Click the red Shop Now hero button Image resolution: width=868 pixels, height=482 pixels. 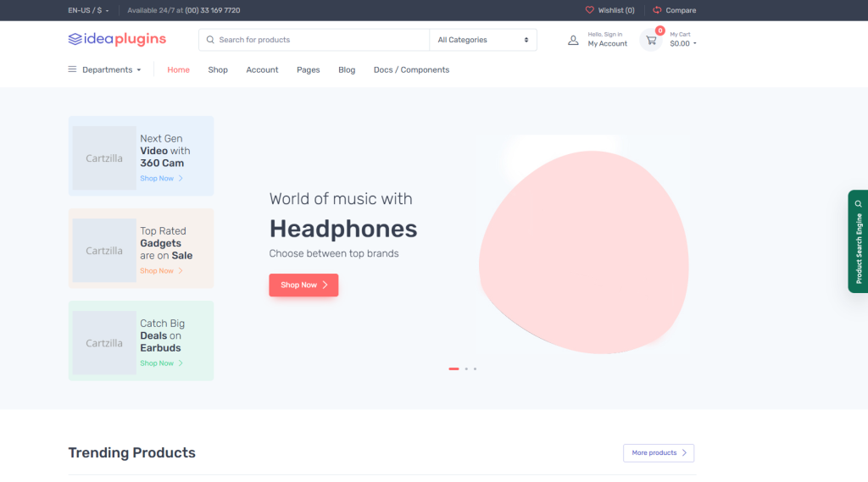click(x=303, y=285)
